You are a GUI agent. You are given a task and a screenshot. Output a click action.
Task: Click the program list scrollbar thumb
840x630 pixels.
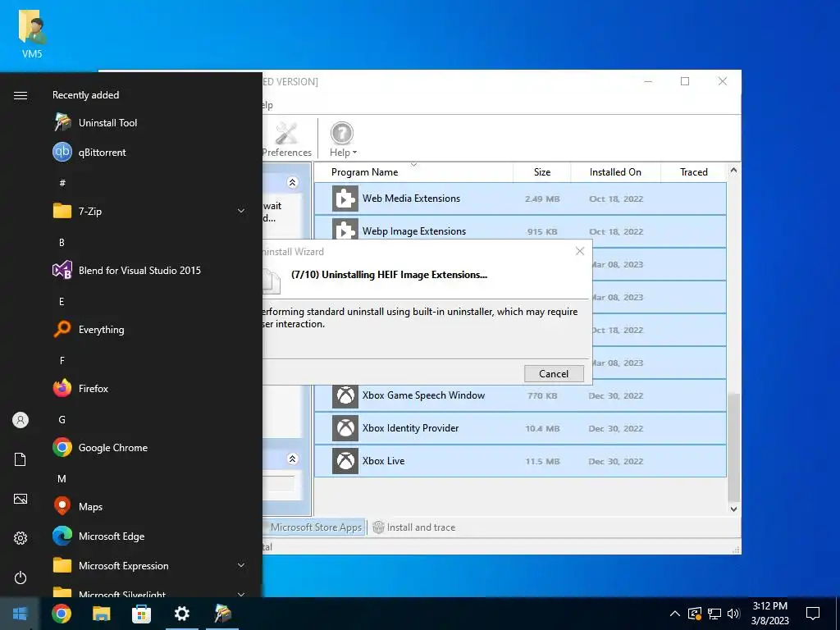pos(733,447)
